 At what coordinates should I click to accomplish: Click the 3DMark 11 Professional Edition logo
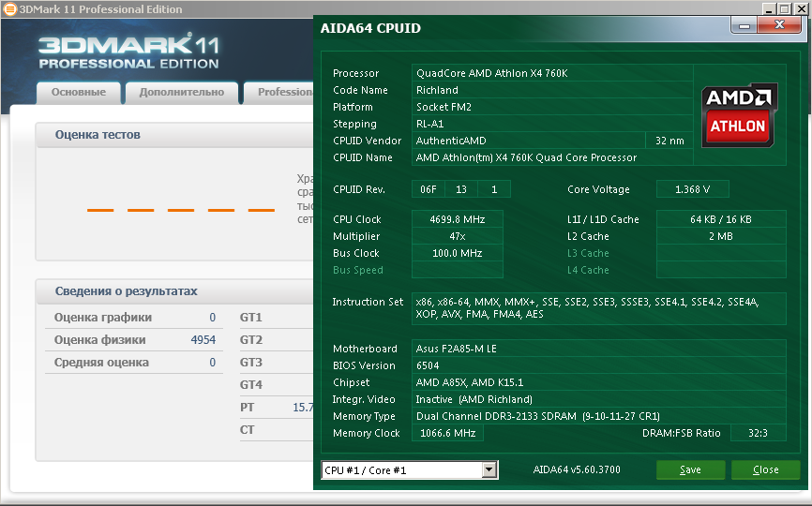(129, 52)
